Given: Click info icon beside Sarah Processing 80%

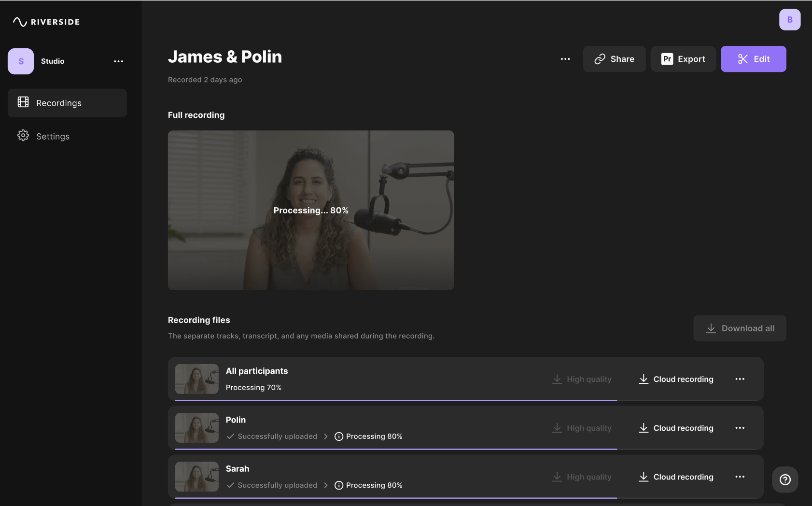Looking at the screenshot, I should coord(339,485).
